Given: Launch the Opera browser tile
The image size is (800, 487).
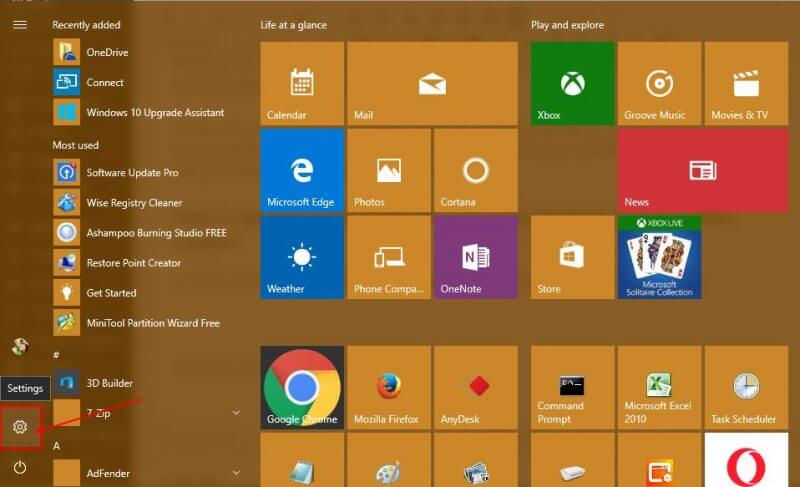Looking at the screenshot, I should click(x=746, y=460).
